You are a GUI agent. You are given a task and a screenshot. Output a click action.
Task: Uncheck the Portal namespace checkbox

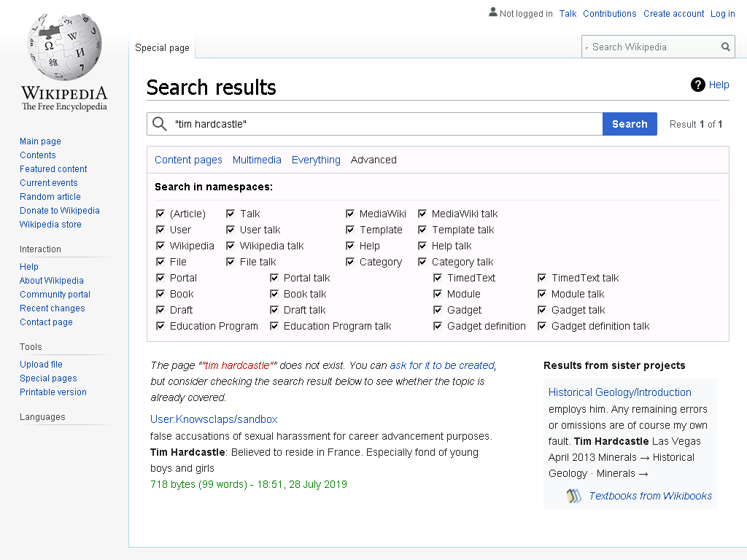point(160,278)
